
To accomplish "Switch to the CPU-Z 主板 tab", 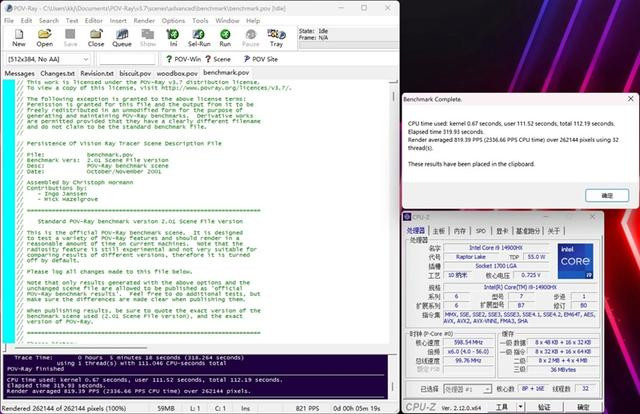I will (x=439, y=231).
